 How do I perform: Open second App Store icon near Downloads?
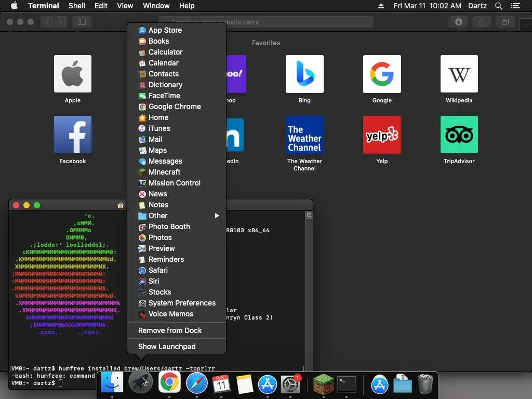click(x=380, y=384)
